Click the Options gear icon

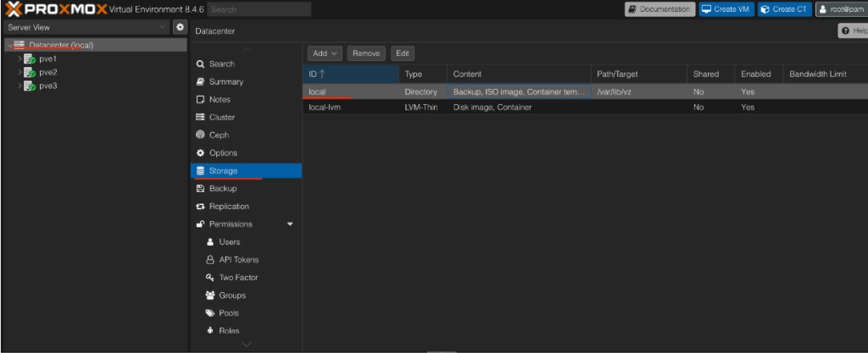click(200, 153)
